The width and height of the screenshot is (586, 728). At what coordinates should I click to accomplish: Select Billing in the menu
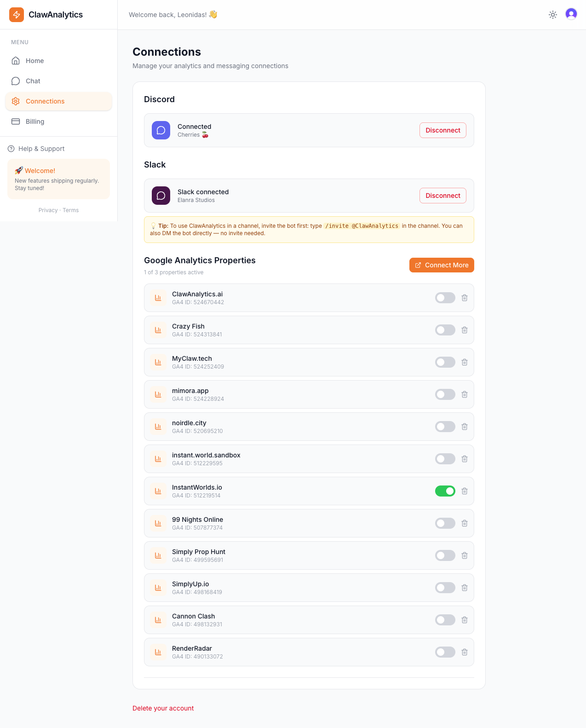pos(34,121)
